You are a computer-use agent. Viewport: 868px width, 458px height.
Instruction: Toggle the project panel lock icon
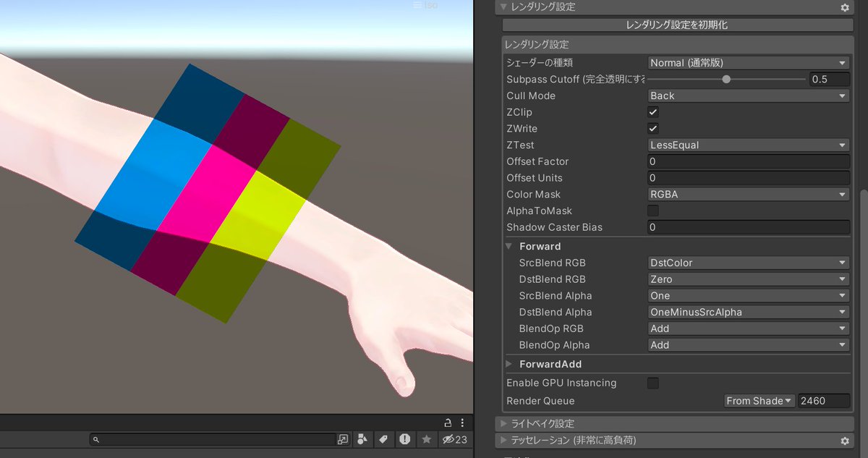[448, 423]
